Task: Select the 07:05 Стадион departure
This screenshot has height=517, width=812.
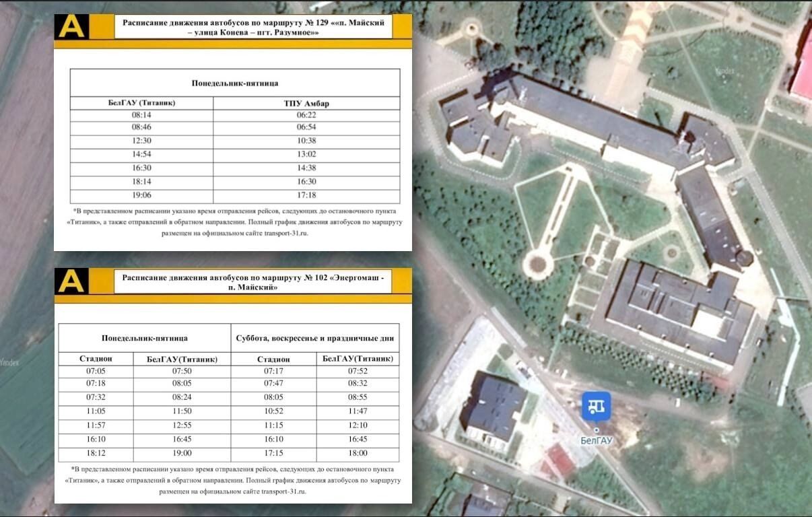Action: 96,371
